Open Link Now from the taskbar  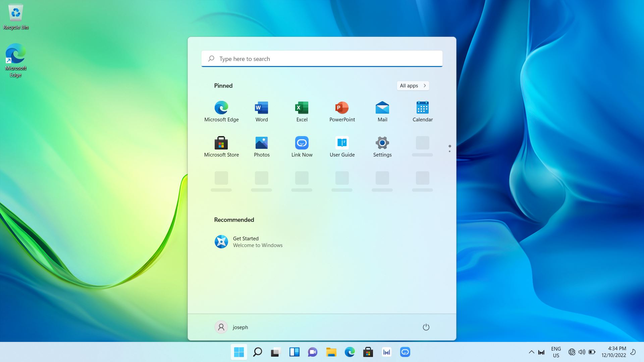pos(405,352)
